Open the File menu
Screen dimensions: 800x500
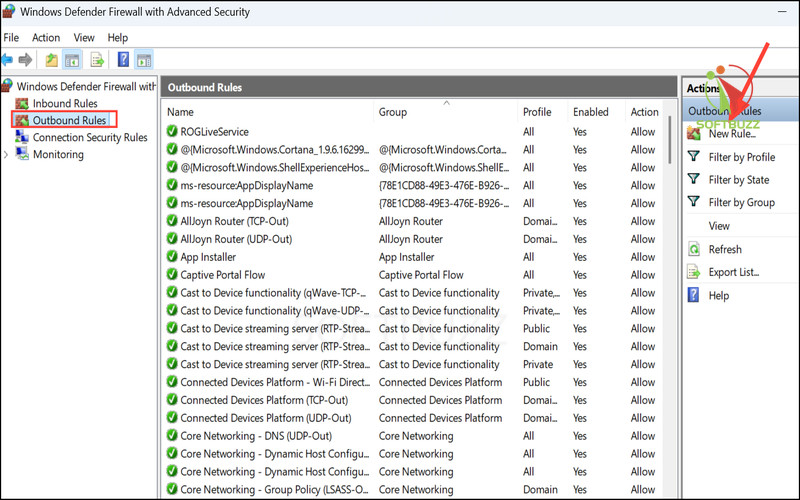[11, 38]
